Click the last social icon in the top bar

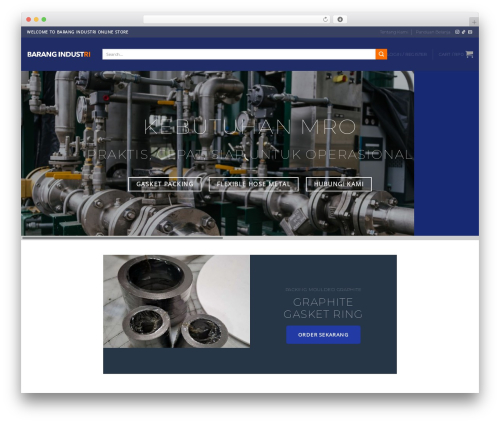point(470,32)
